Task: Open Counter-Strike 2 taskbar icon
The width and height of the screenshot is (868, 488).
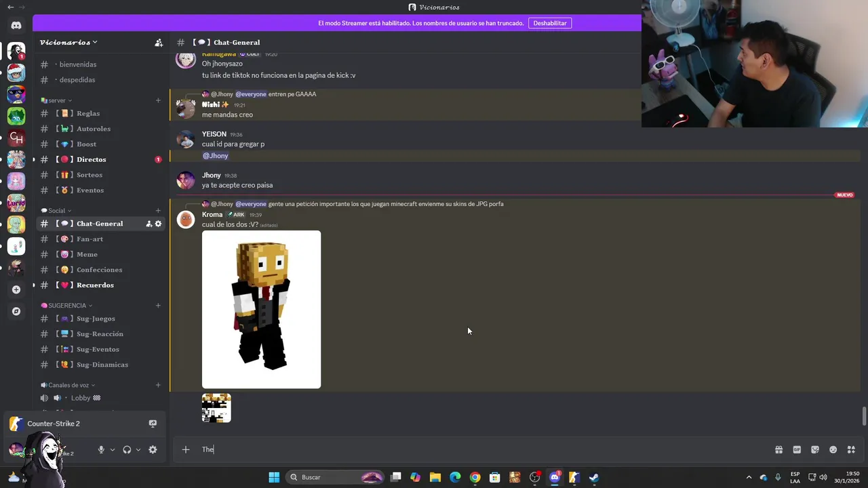Action: point(574,477)
